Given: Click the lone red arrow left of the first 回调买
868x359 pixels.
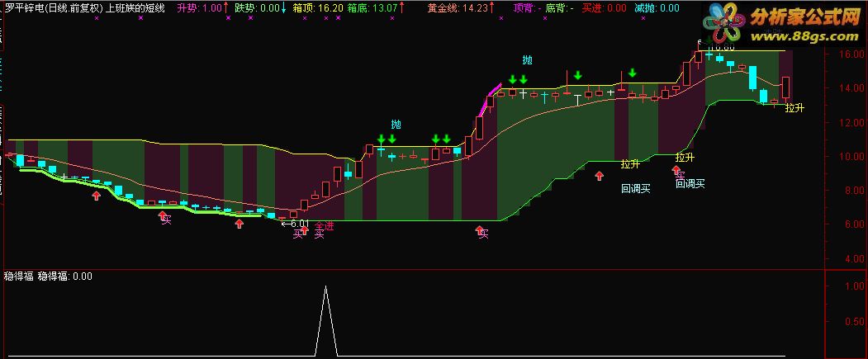Looking at the screenshot, I should 599,176.
